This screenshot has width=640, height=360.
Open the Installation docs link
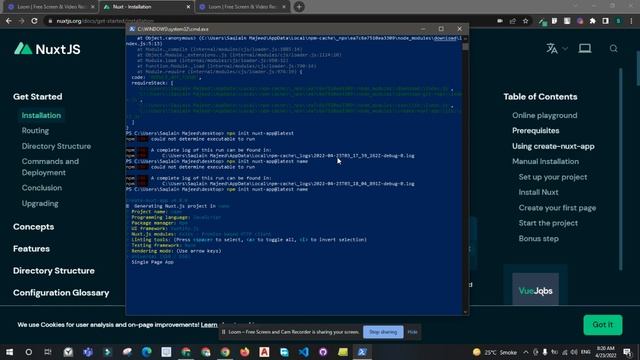tap(41, 116)
